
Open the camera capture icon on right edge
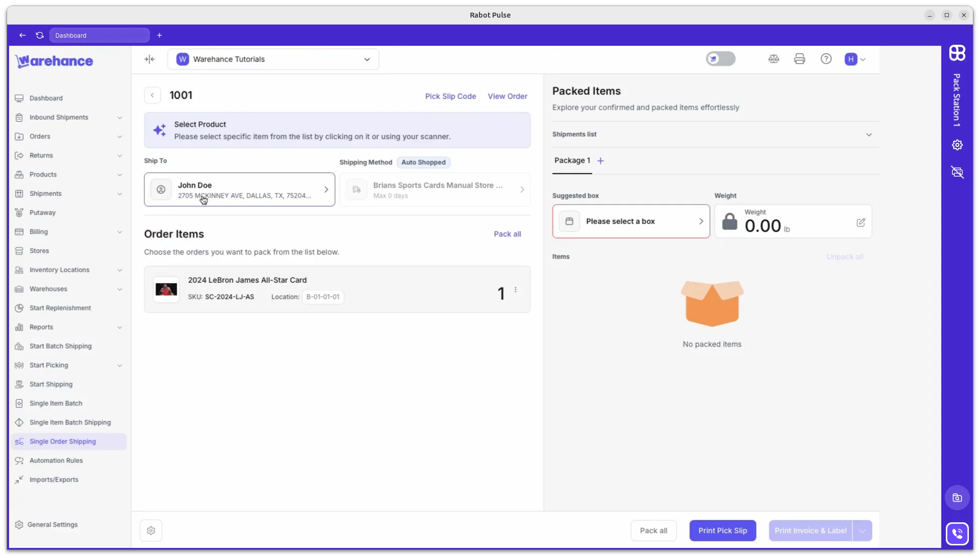tap(957, 498)
